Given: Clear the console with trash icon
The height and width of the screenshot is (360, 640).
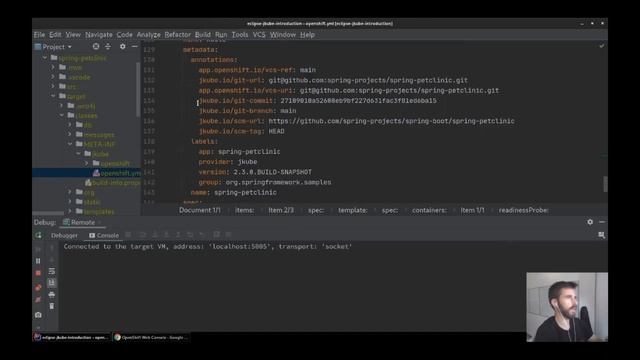Looking at the screenshot, I should point(52,306).
